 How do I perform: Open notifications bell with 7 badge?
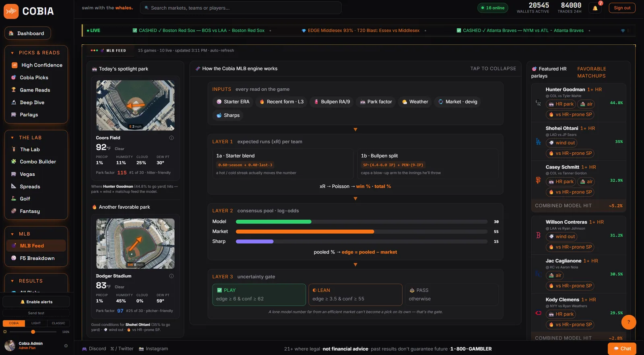(x=595, y=8)
